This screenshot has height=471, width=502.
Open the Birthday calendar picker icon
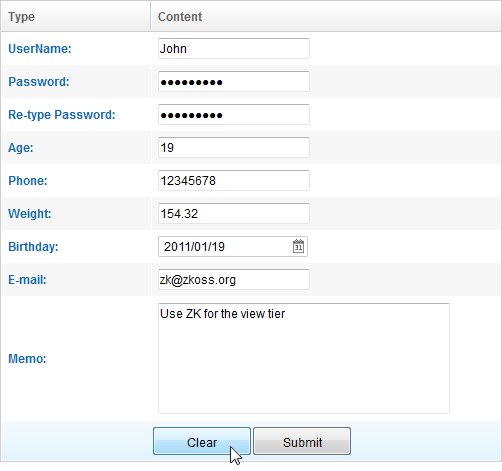[x=298, y=246]
